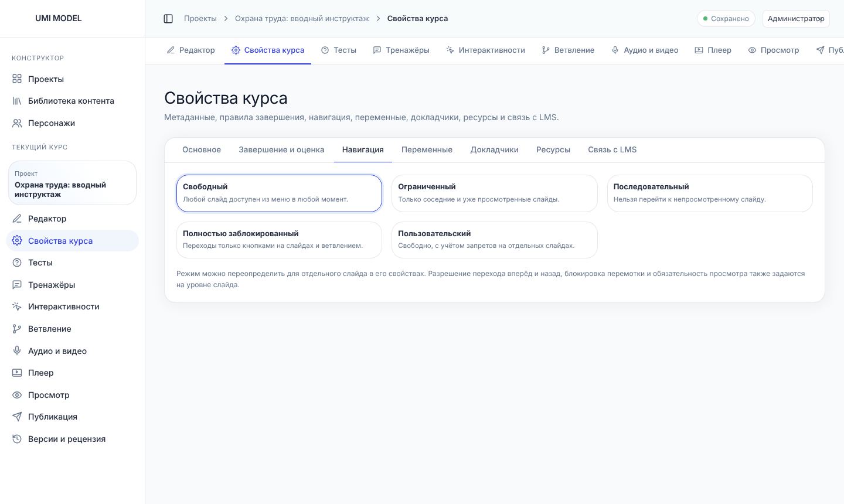Image resolution: width=844 pixels, height=504 pixels.
Task: Open Версии и рецензия in sidebar
Action: (72, 439)
